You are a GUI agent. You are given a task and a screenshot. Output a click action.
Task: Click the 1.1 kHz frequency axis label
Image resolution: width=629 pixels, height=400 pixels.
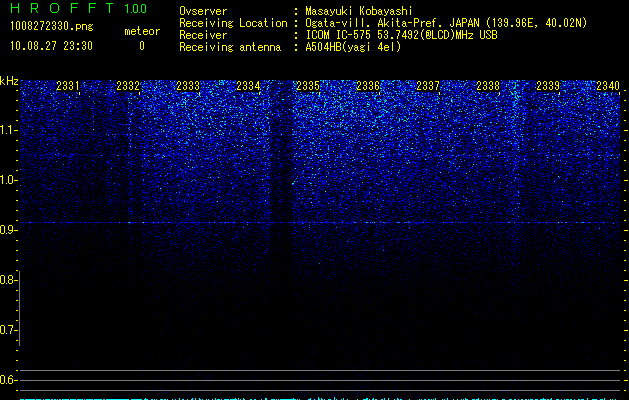8,130
